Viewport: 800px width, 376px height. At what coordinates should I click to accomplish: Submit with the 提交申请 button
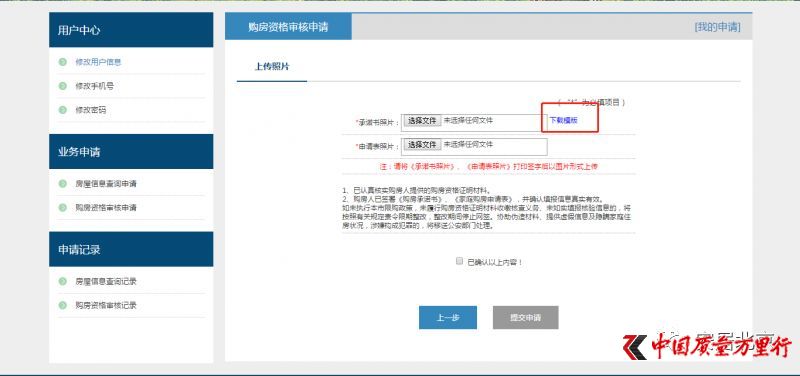point(526,317)
